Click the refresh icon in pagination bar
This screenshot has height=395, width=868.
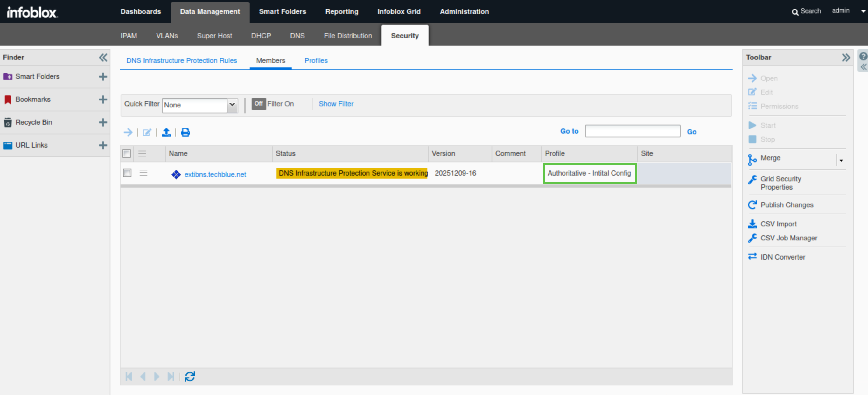[x=190, y=376]
